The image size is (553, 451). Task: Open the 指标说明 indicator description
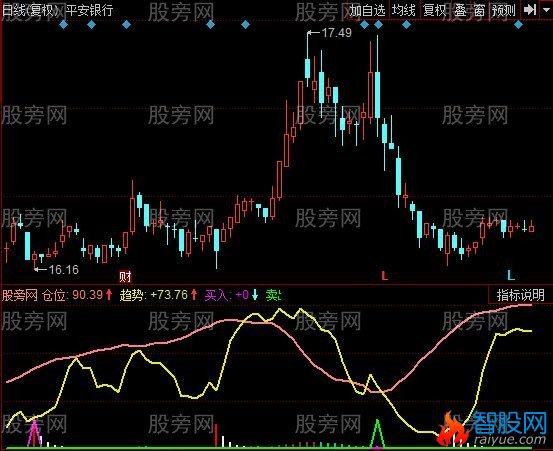point(521,295)
